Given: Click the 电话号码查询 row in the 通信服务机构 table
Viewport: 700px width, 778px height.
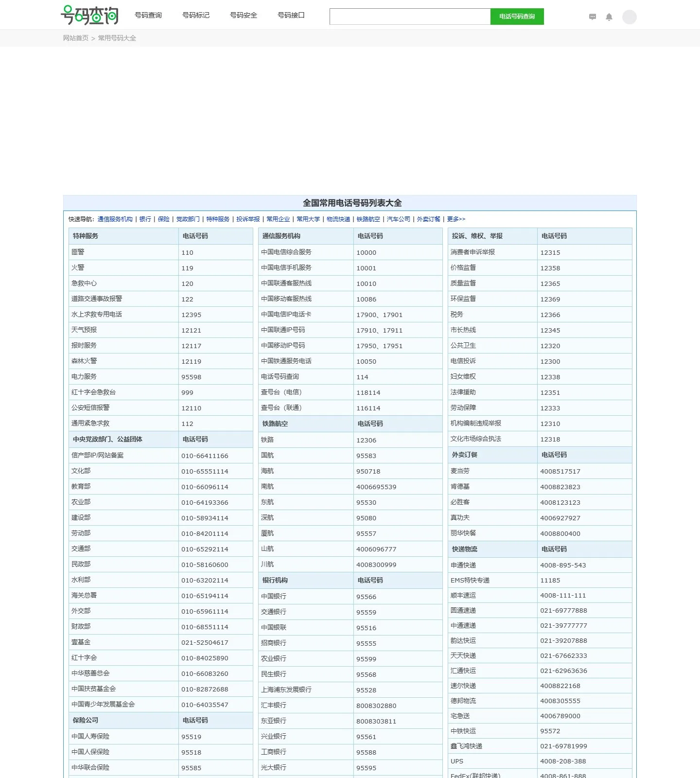Looking at the screenshot, I should [280, 376].
